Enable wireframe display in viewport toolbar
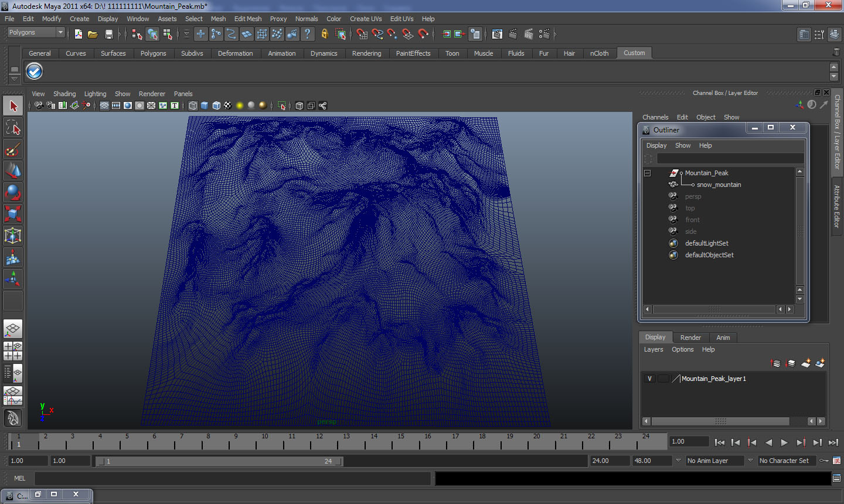The height and width of the screenshot is (504, 844). click(x=193, y=105)
